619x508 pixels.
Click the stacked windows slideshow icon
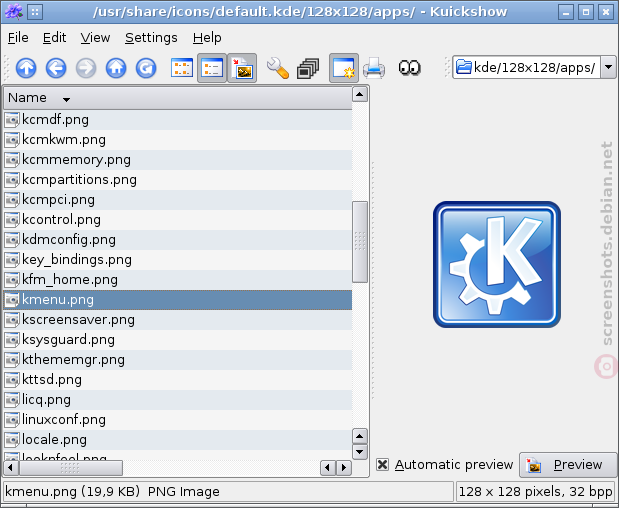(308, 68)
